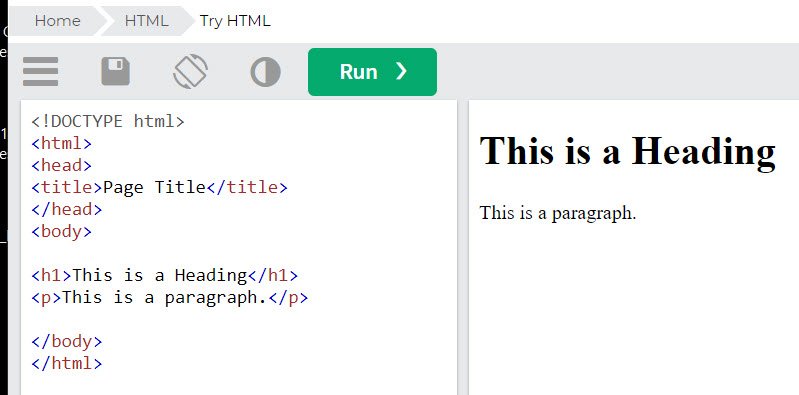
Task: Click the rendered "This is a Heading" text
Action: 627,151
